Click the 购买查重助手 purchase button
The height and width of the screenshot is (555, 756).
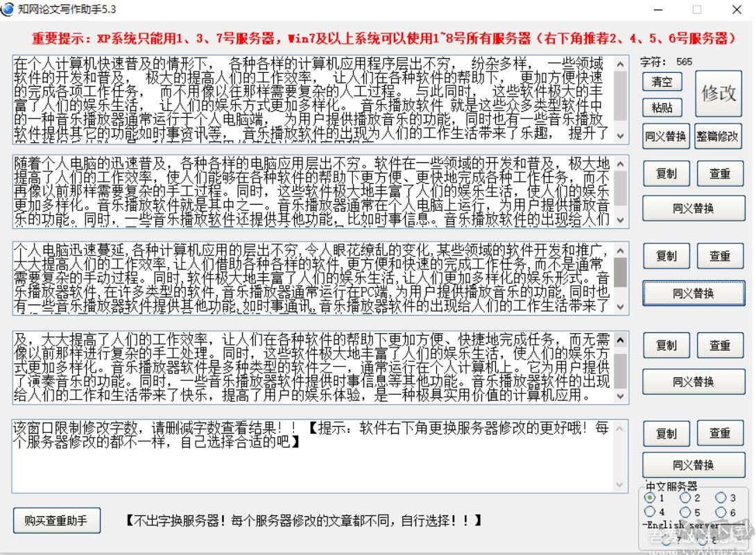pyautogui.click(x=56, y=520)
